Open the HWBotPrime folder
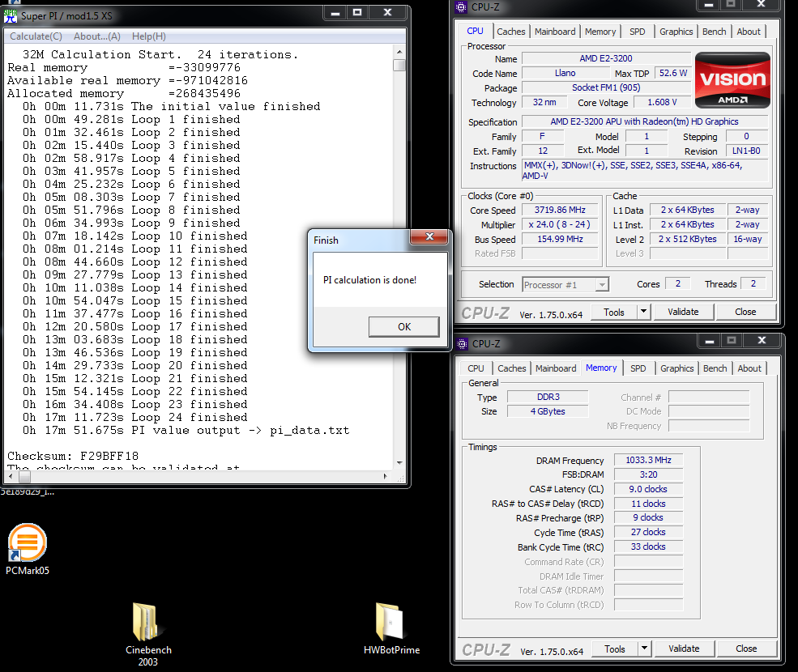Viewport: 798px width, 672px height. click(391, 629)
